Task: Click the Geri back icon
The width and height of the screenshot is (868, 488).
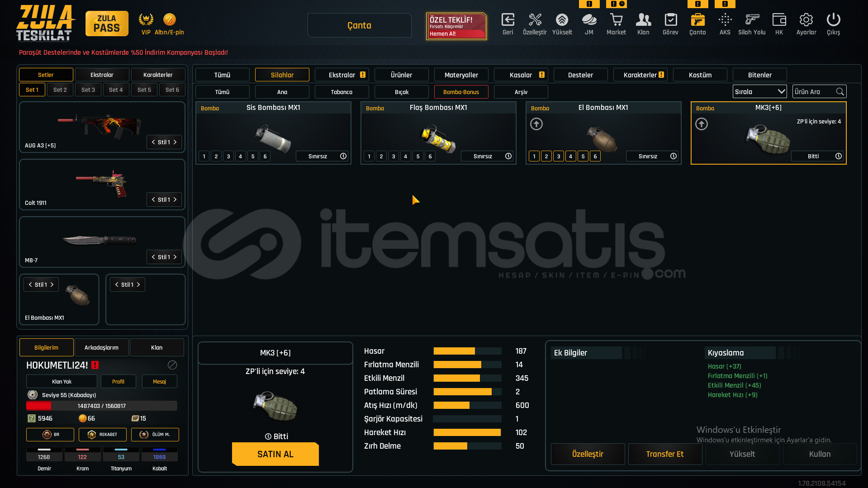Action: pos(508,20)
